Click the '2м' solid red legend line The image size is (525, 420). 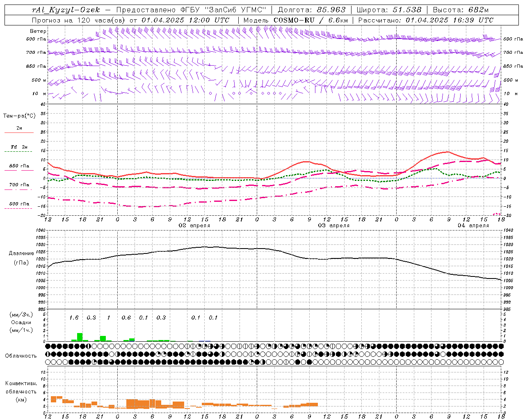19,133
